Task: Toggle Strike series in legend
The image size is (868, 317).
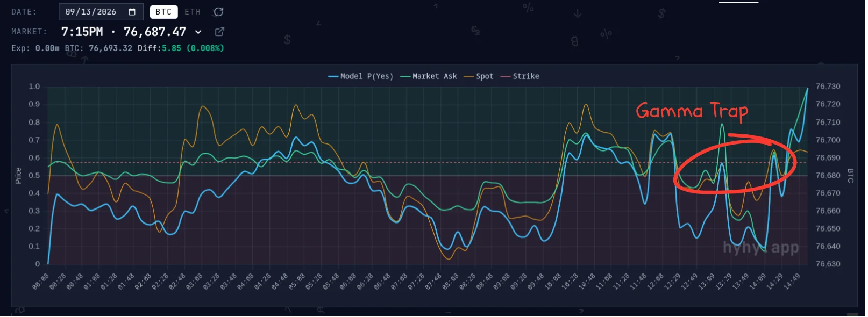Action: coord(520,76)
